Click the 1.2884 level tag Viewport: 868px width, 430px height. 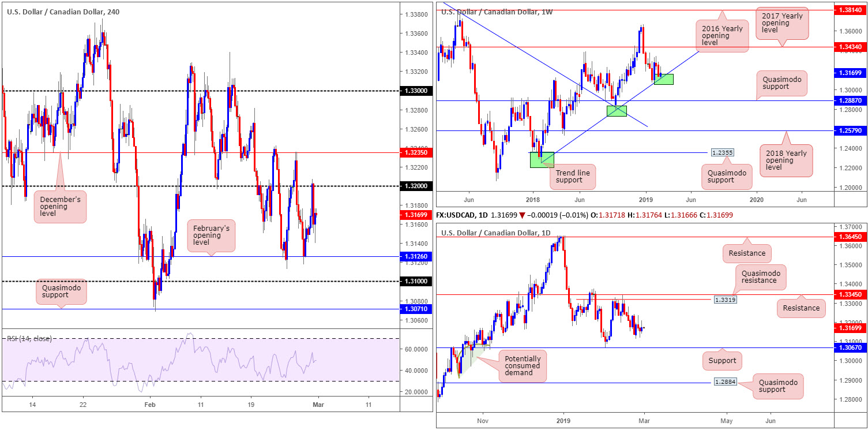pos(726,382)
